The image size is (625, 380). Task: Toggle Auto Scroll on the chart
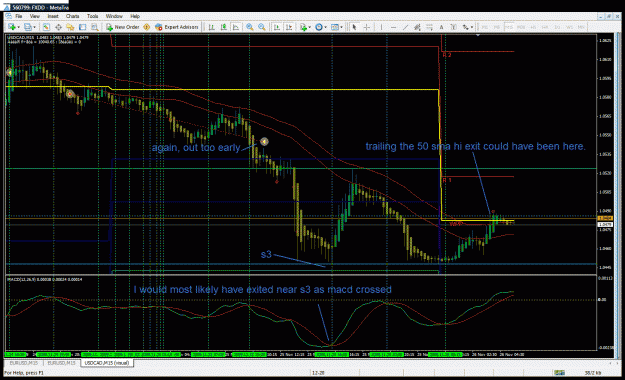tap(277, 27)
